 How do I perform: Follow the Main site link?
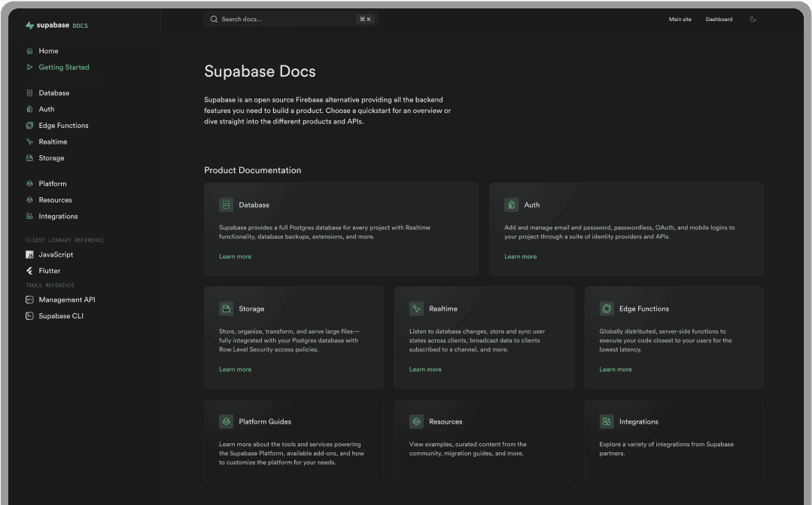pos(680,19)
